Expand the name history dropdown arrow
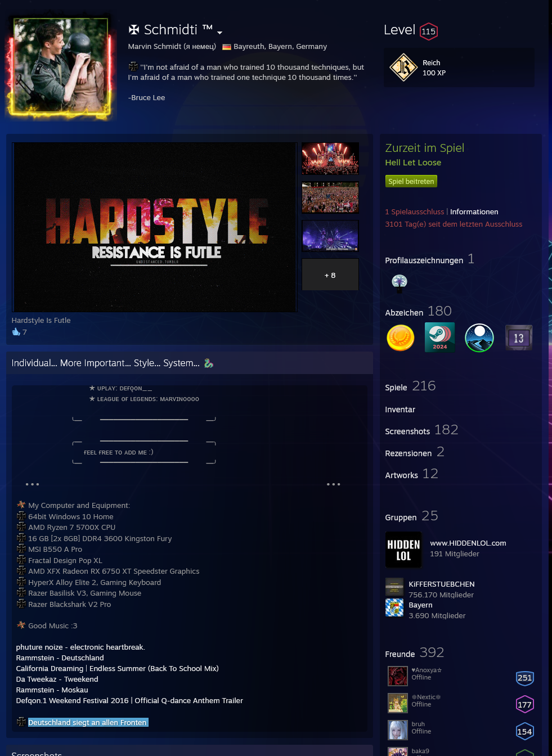Image resolution: width=552 pixels, height=756 pixels. [220, 33]
